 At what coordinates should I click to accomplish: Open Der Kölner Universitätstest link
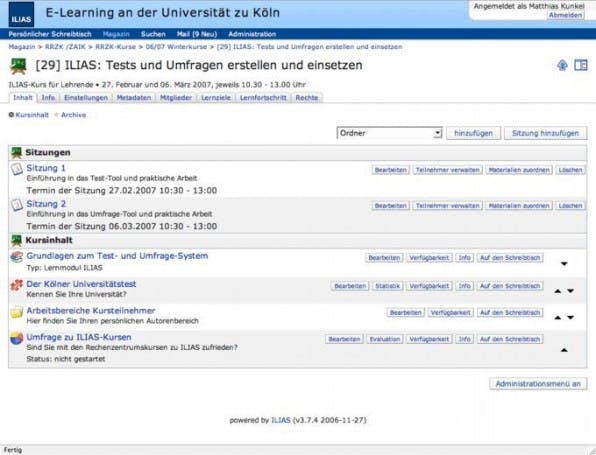[x=81, y=284]
